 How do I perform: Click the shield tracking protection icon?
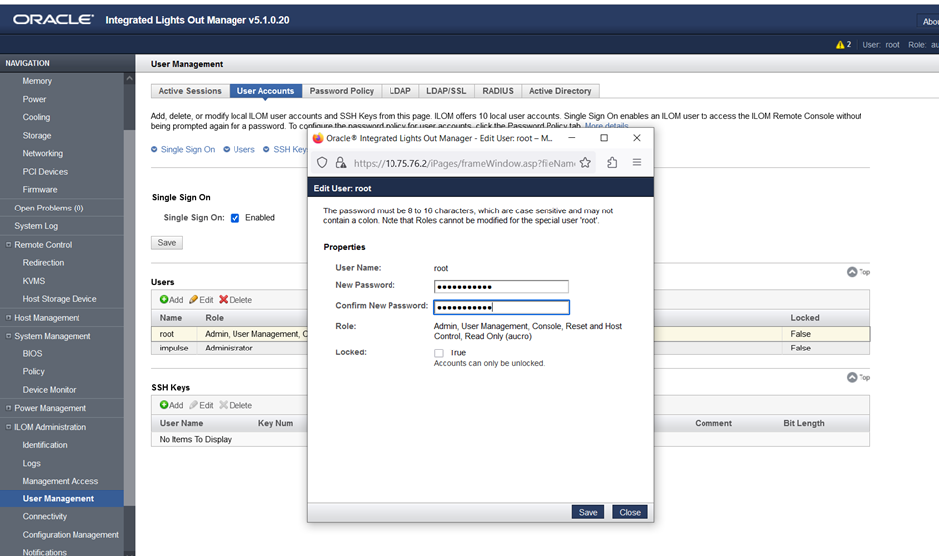(x=322, y=163)
